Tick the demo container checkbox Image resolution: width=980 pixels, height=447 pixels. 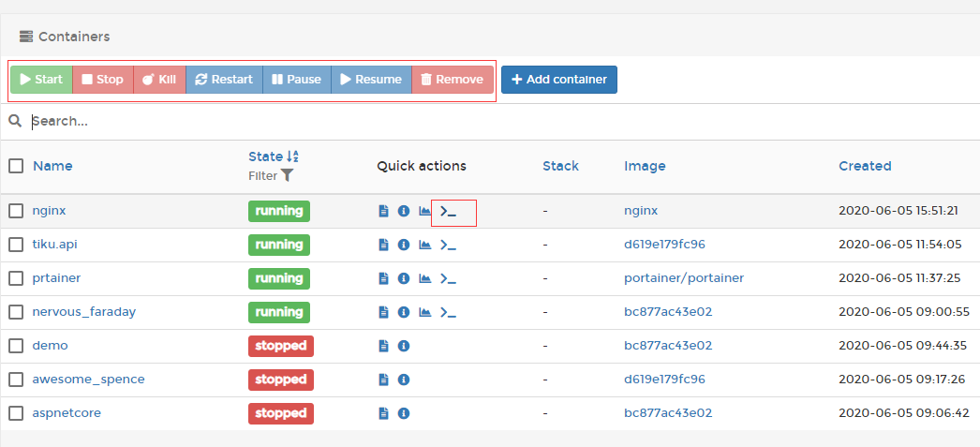point(16,347)
